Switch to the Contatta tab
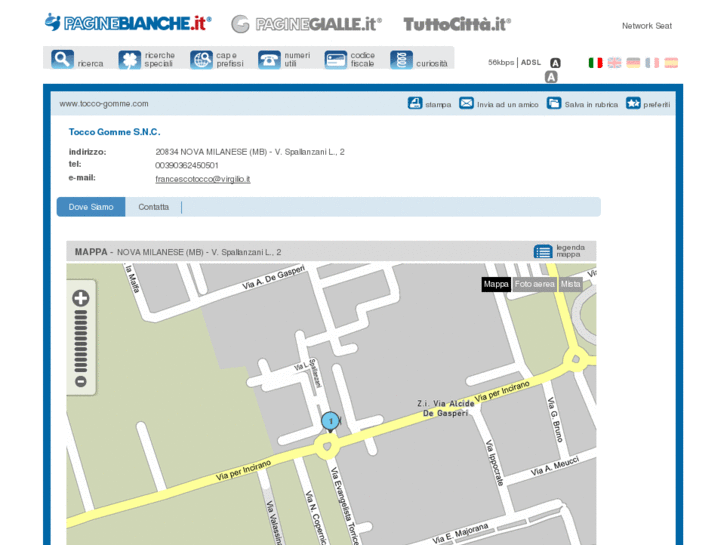This screenshot has width=727, height=545. (153, 207)
